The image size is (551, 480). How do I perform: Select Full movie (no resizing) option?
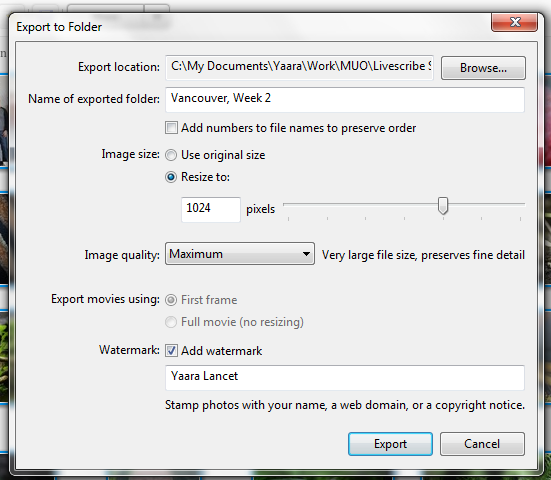(171, 322)
